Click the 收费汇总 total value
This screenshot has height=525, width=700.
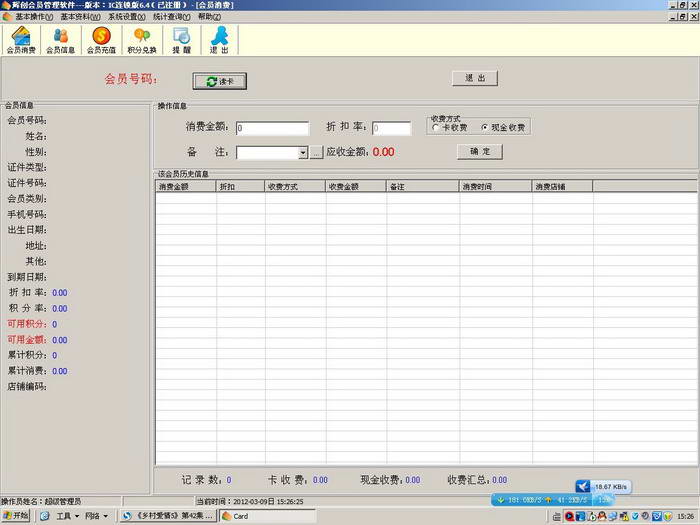(x=500, y=480)
